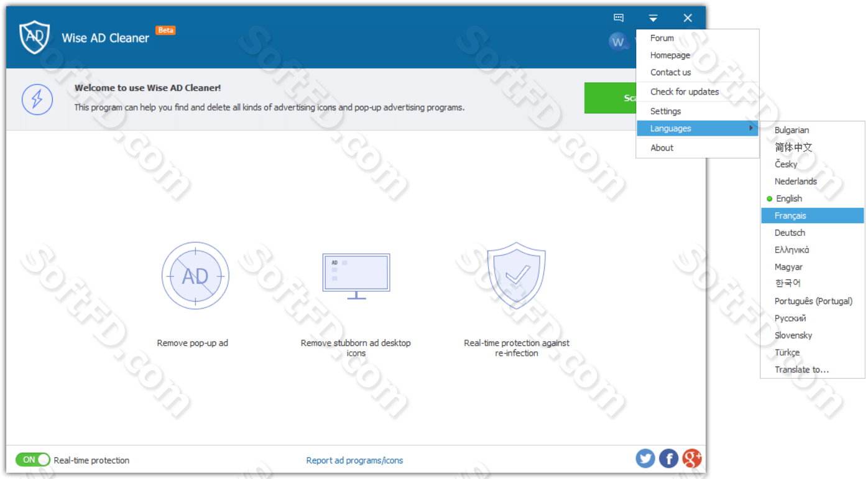This screenshot has height=479, width=868.
Task: Switch language to Česky
Action: click(x=813, y=164)
